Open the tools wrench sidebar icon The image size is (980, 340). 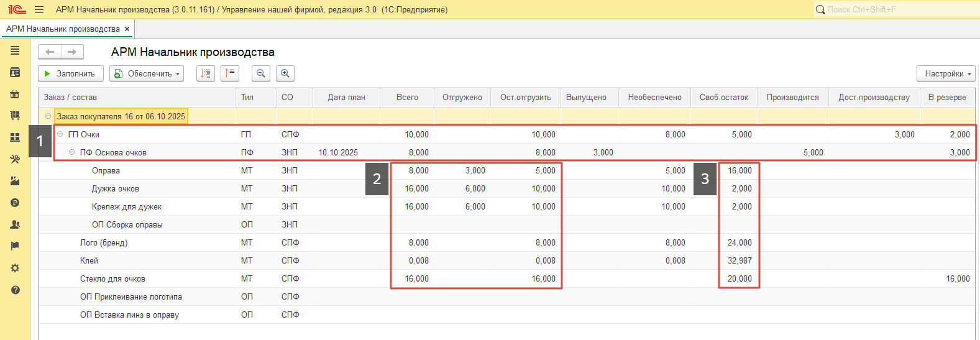15,159
